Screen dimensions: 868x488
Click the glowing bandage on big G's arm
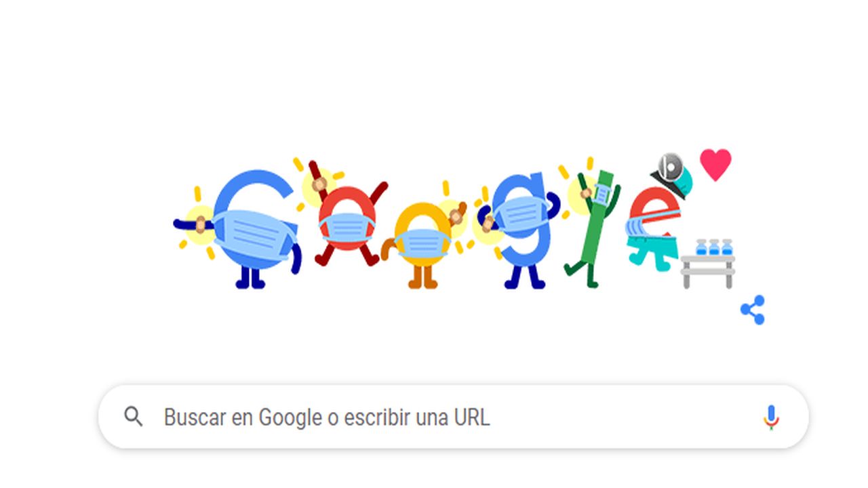(201, 224)
